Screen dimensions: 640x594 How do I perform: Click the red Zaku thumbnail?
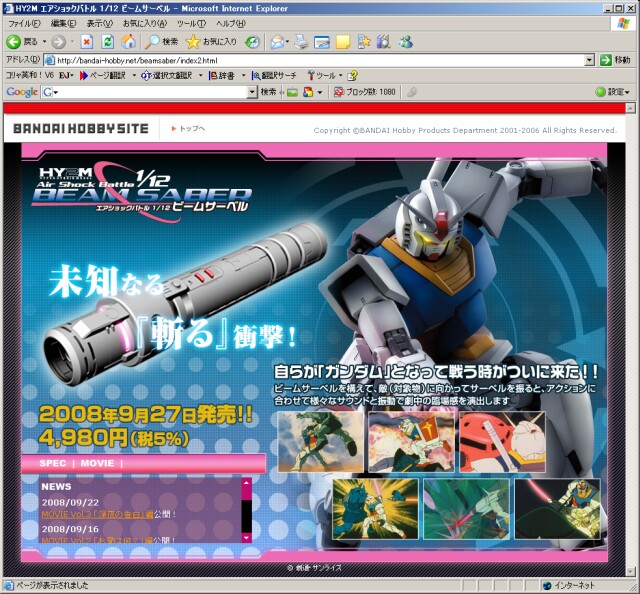pos(502,442)
